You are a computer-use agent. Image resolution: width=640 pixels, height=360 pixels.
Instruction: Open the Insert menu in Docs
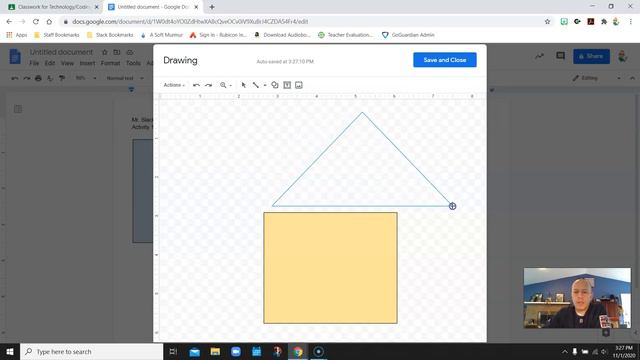pos(87,63)
